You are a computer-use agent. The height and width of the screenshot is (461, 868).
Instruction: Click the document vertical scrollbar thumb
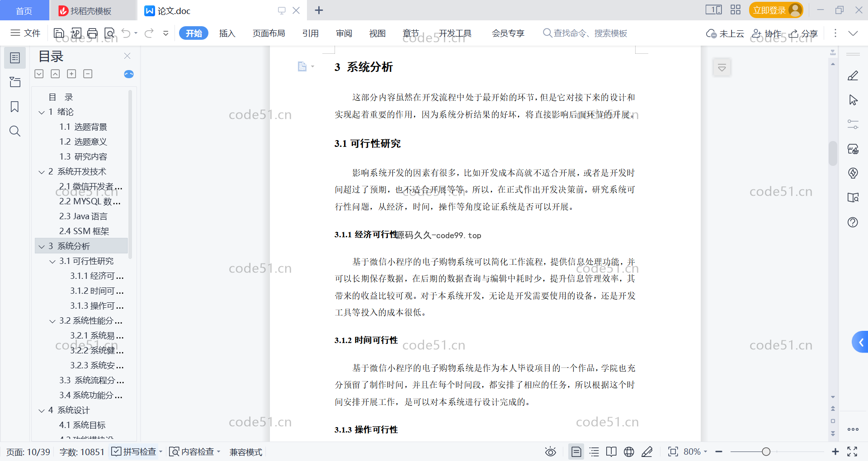(833, 154)
